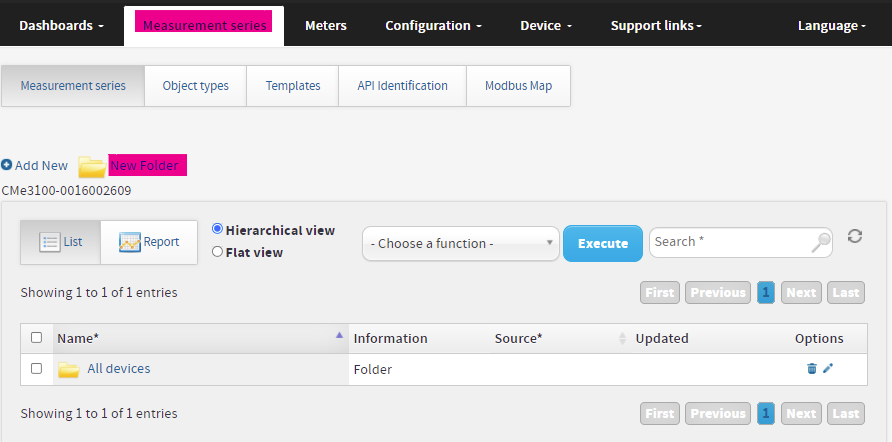Switch to Report view button

[149, 242]
